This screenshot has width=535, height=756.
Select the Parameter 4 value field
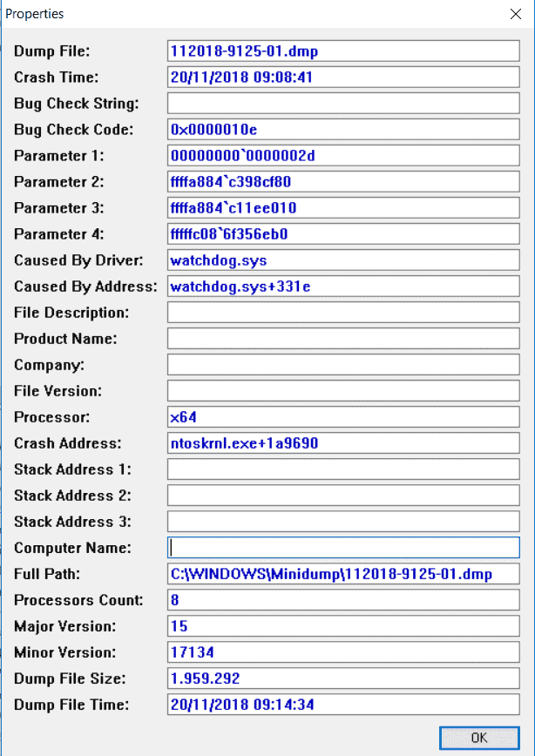click(x=343, y=233)
